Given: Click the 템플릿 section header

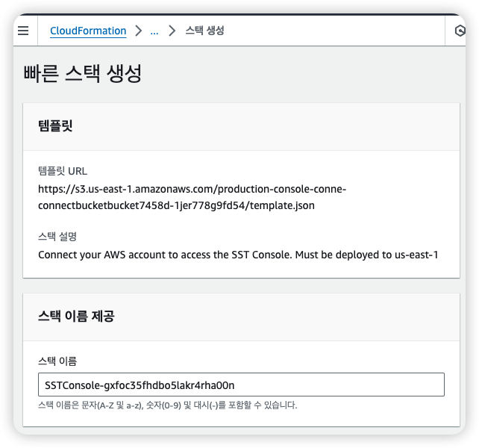Looking at the screenshot, I should (55, 125).
